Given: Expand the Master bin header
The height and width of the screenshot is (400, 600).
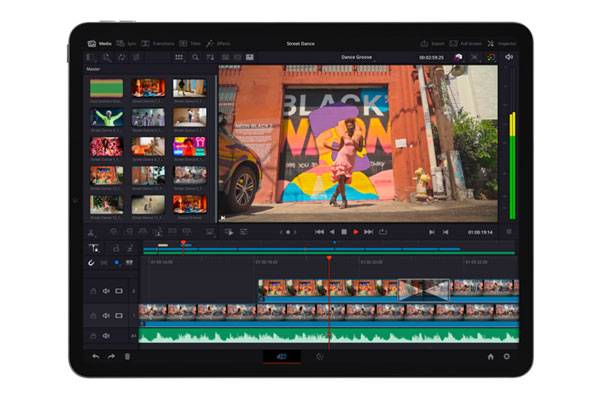Looking at the screenshot, I should [94, 69].
